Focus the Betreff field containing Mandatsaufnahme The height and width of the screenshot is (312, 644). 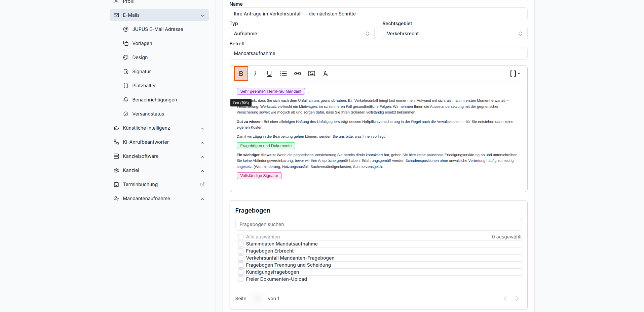click(x=378, y=53)
